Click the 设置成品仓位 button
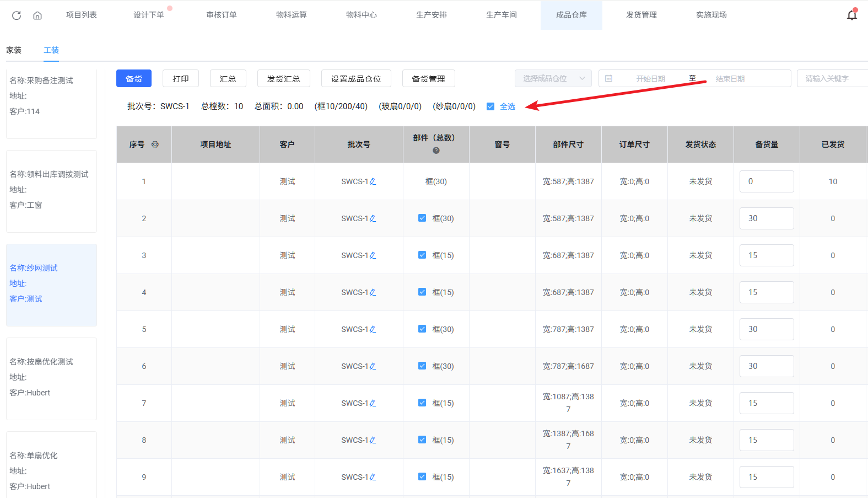The width and height of the screenshot is (868, 498). [x=356, y=79]
